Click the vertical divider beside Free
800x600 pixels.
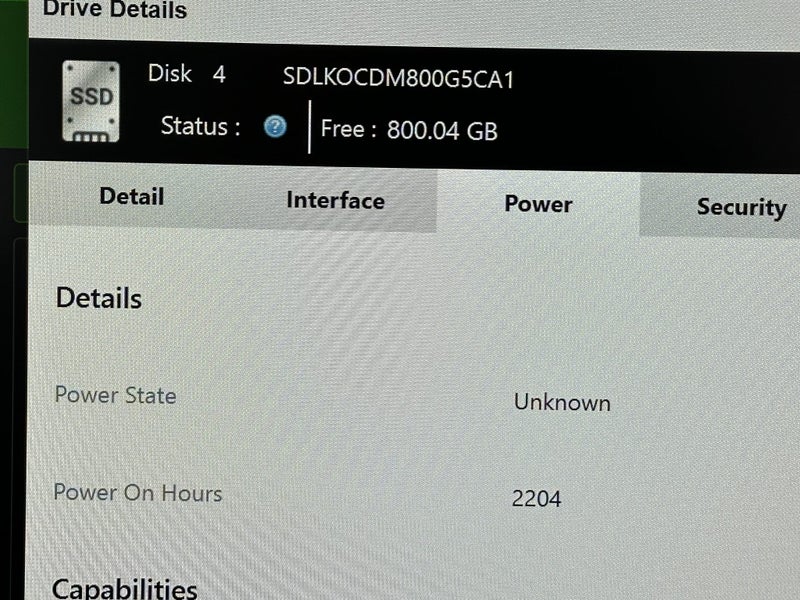(310, 127)
